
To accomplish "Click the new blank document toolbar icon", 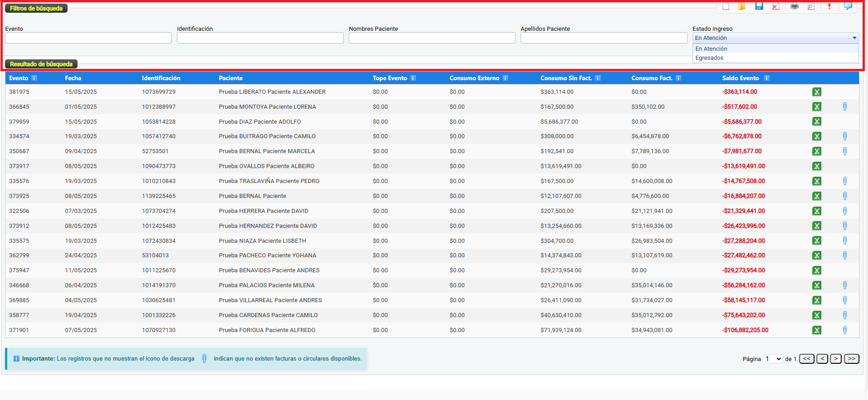I will tap(726, 6).
